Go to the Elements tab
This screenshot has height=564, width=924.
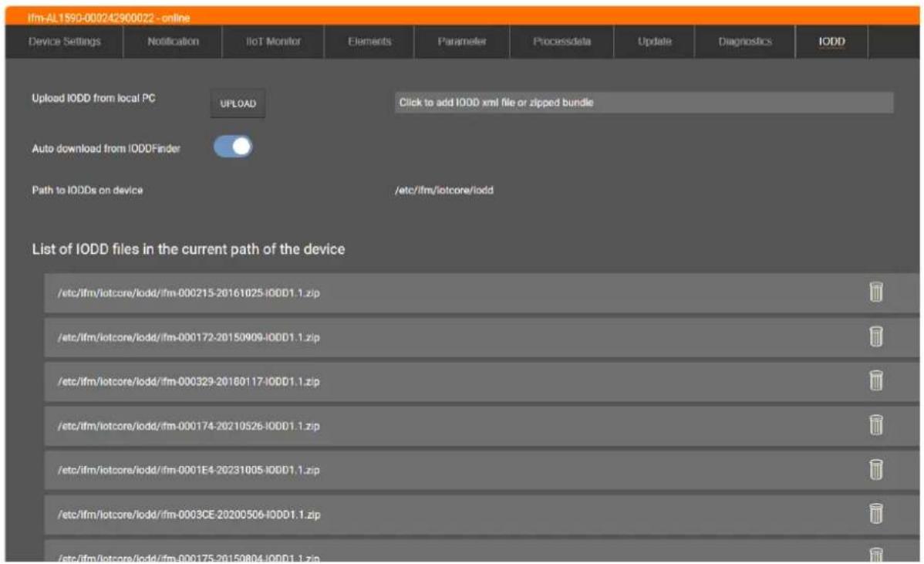(369, 41)
